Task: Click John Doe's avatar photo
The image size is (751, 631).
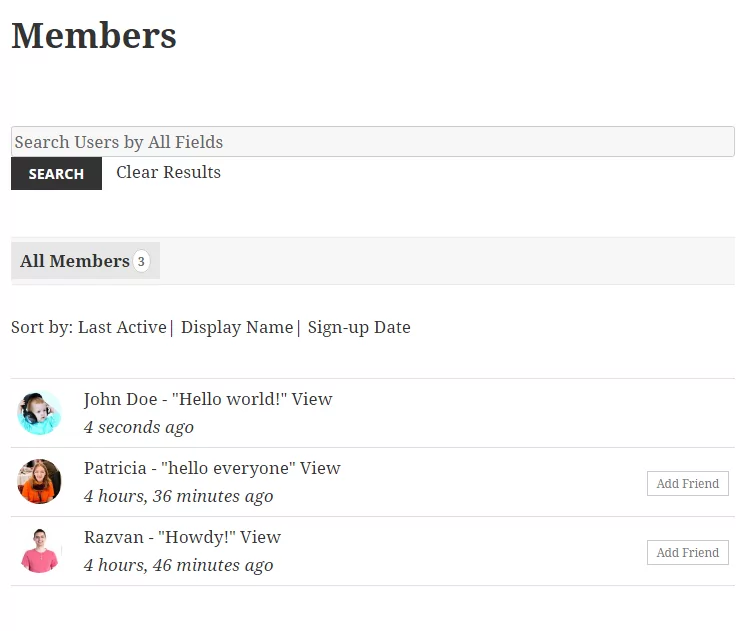Action: [x=39, y=413]
